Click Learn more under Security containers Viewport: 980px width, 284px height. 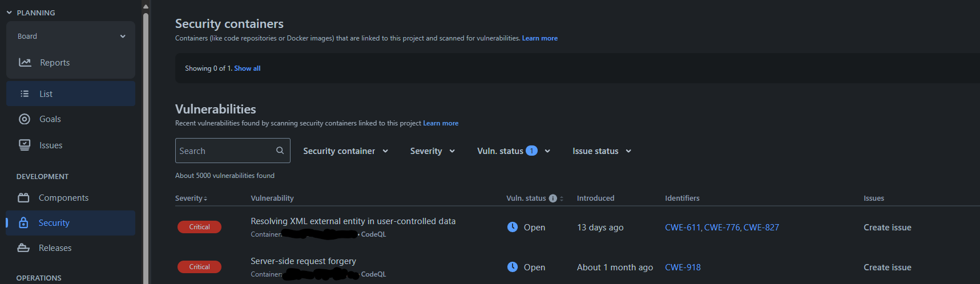tap(540, 38)
